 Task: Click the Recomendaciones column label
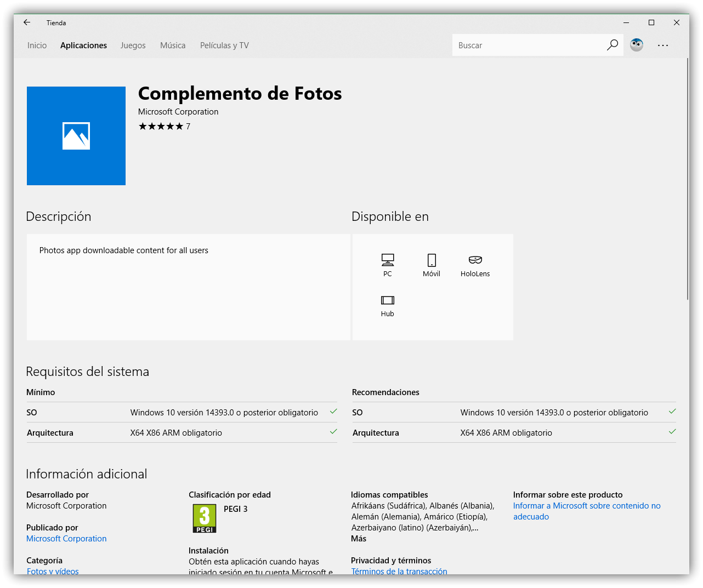pyautogui.click(x=385, y=392)
